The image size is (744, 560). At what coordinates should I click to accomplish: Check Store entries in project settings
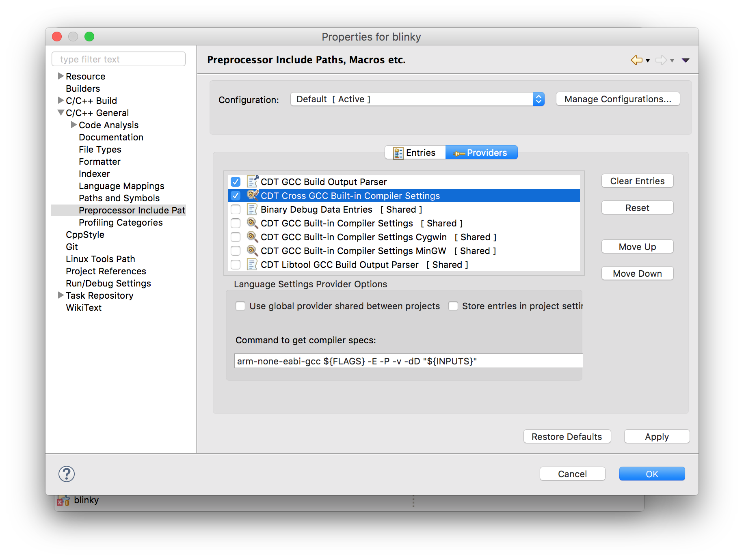pyautogui.click(x=453, y=306)
